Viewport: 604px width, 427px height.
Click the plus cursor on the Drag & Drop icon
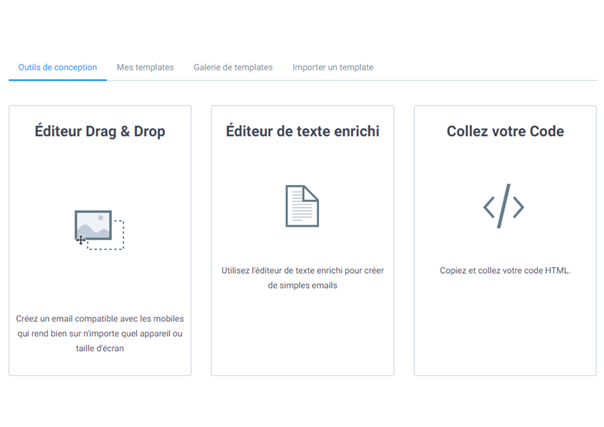[80, 240]
